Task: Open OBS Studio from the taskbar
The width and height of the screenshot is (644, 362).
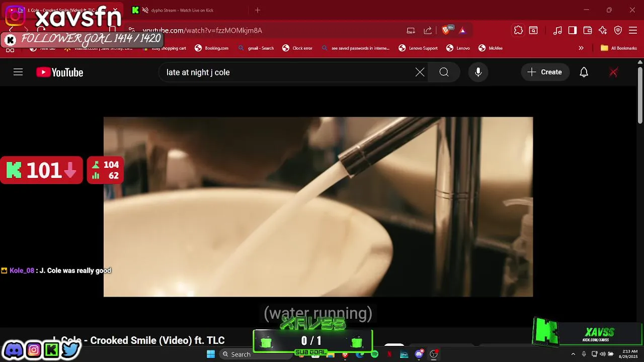Action: coord(434,354)
